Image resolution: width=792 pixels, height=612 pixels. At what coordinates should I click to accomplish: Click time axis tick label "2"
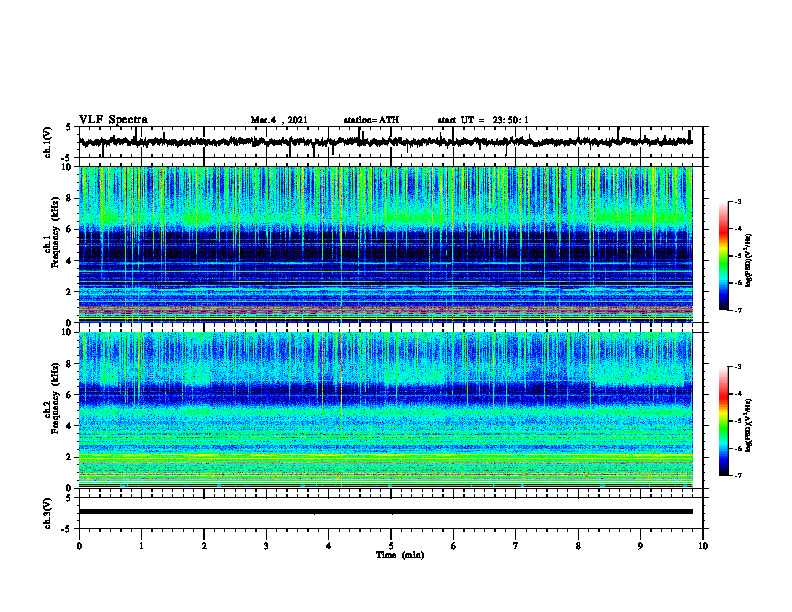click(x=204, y=546)
